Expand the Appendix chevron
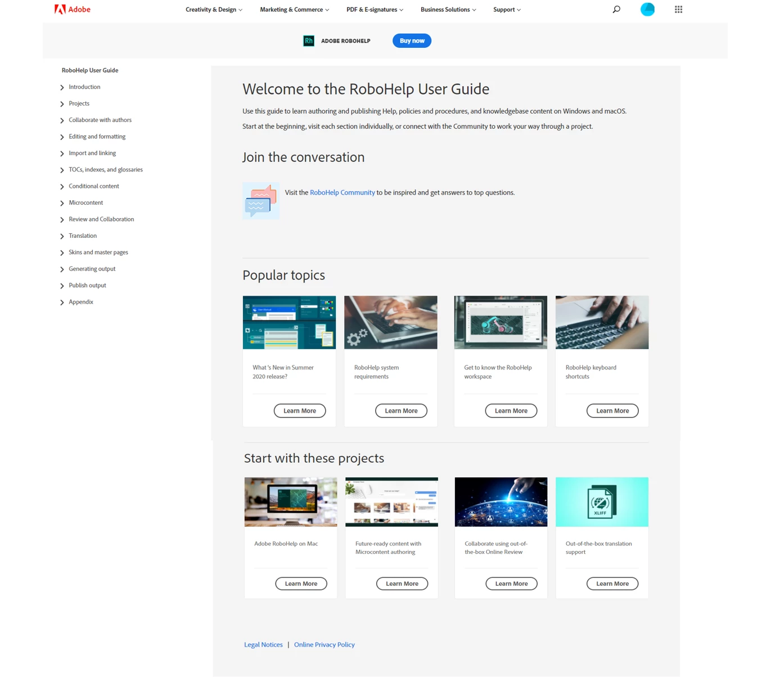Image resolution: width=784 pixels, height=682 pixels. (62, 302)
